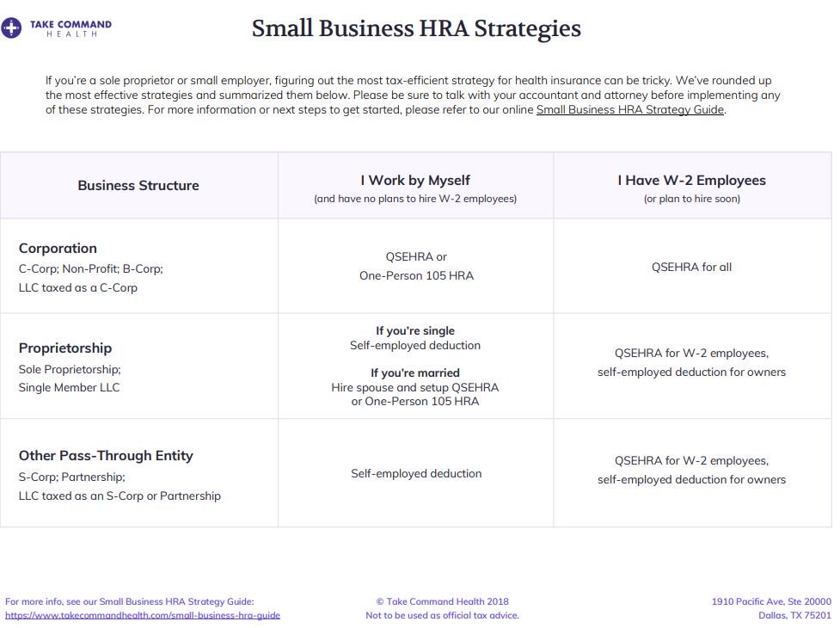This screenshot has width=840, height=628.
Task: Select 'or One-Person 105 HRA' in Proprietorship row
Action: click(x=415, y=402)
